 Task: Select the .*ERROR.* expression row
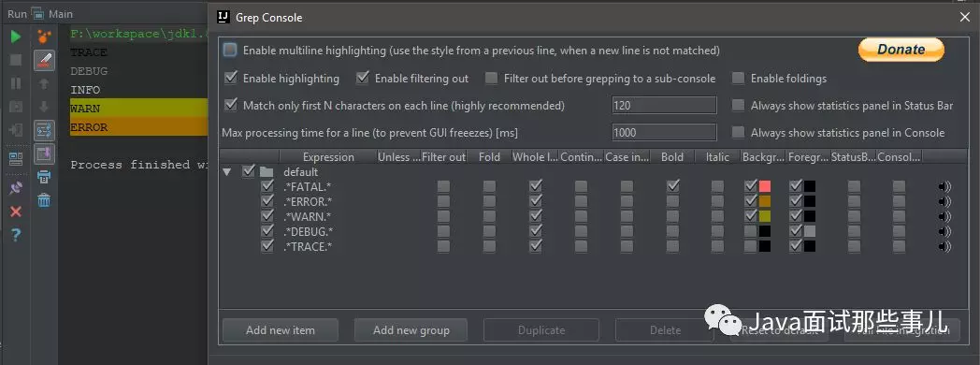point(308,201)
